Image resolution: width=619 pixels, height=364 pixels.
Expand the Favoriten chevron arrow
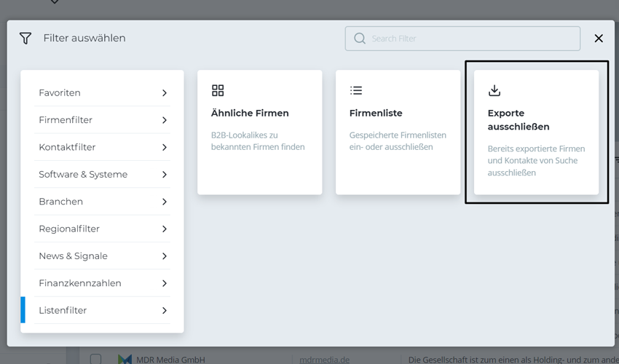tap(165, 93)
